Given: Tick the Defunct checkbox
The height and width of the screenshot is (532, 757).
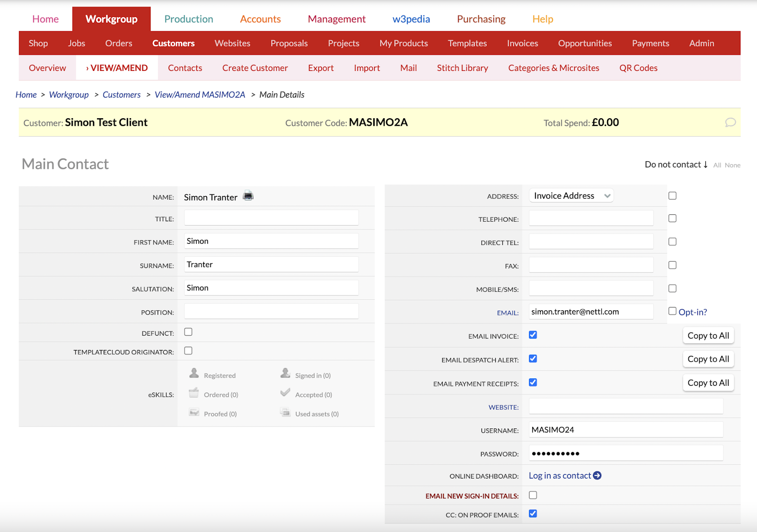Looking at the screenshot, I should [x=188, y=332].
